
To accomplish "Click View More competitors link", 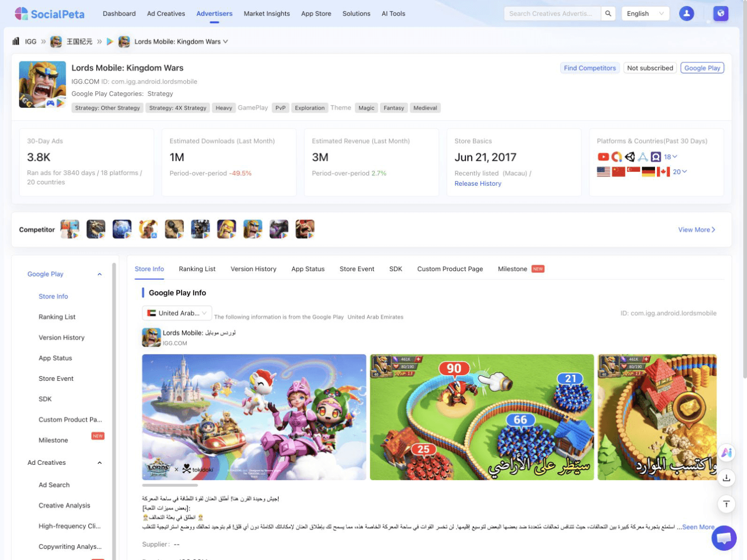I will pos(697,230).
